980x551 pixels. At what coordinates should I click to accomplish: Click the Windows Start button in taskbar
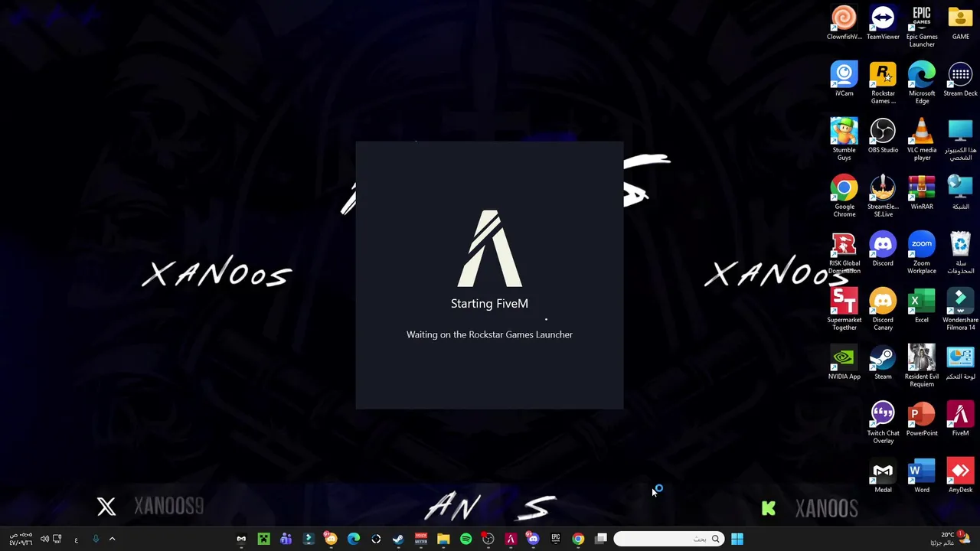tap(737, 539)
